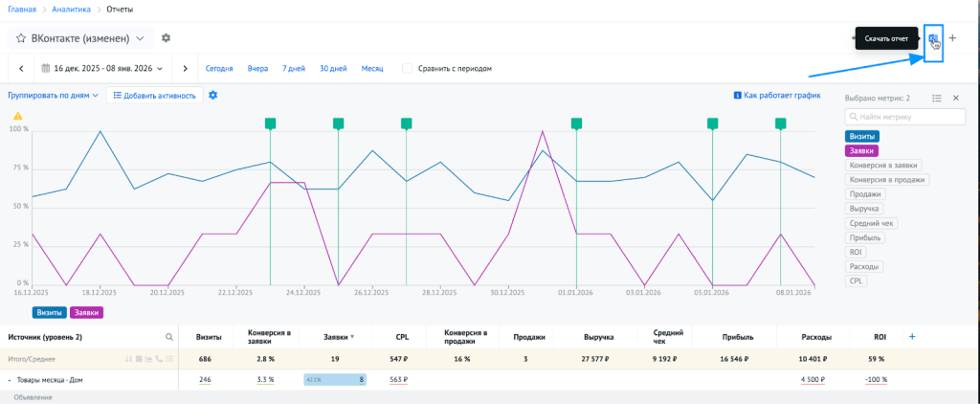Open report settings gear beside ВКонтакте title
The image size is (980, 404).
pos(166,38)
